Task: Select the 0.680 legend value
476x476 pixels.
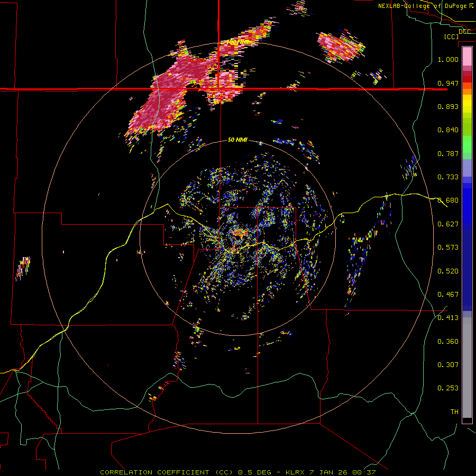Action: pos(448,200)
